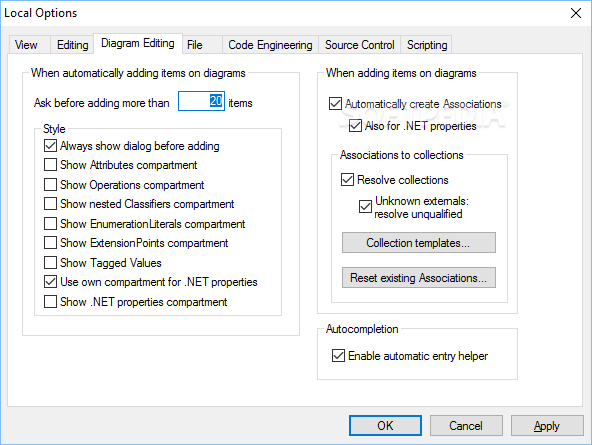Open the Scripting tab
Viewport: 592px width, 445px height.
click(427, 45)
